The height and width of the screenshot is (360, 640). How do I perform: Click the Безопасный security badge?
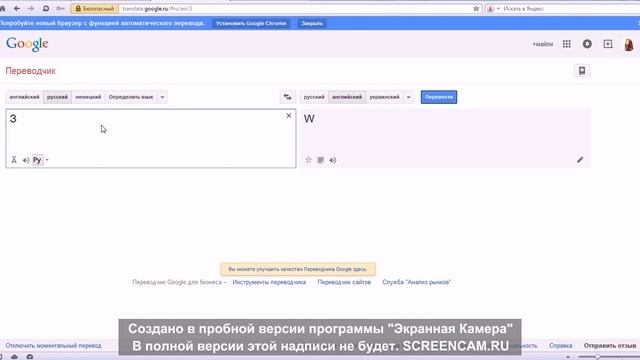[95, 9]
